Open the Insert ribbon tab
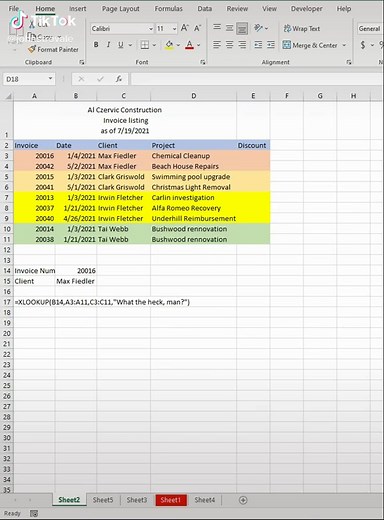The width and height of the screenshot is (384, 520). point(78,9)
